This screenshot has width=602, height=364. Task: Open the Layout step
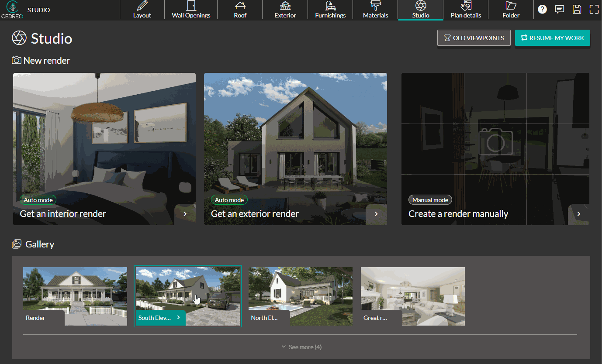(142, 10)
